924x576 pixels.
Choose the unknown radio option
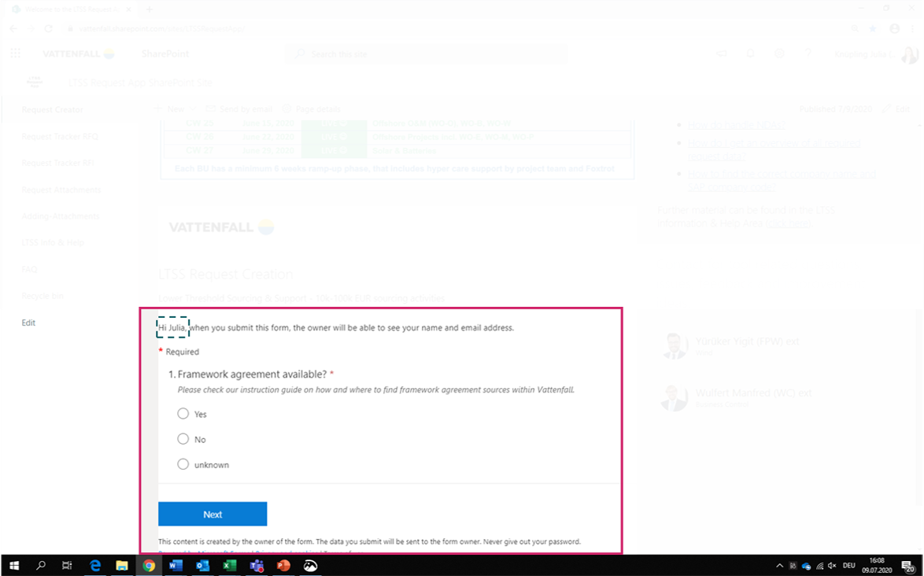(x=183, y=465)
